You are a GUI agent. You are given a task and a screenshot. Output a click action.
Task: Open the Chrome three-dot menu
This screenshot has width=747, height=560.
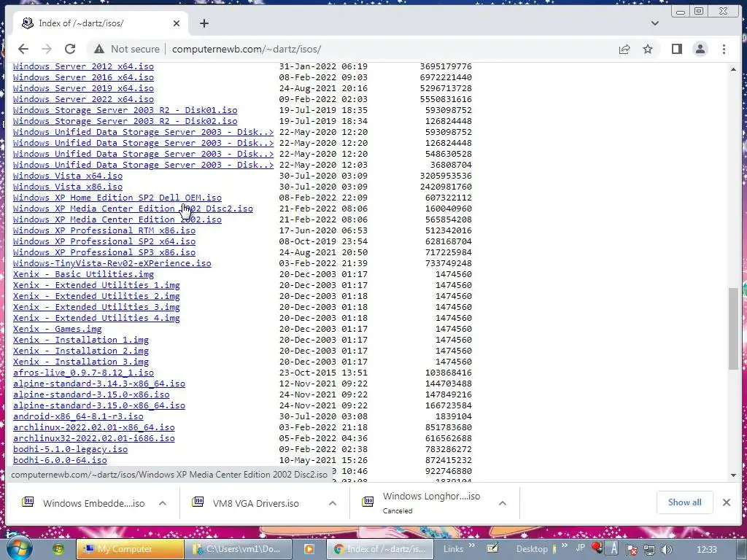click(x=724, y=49)
